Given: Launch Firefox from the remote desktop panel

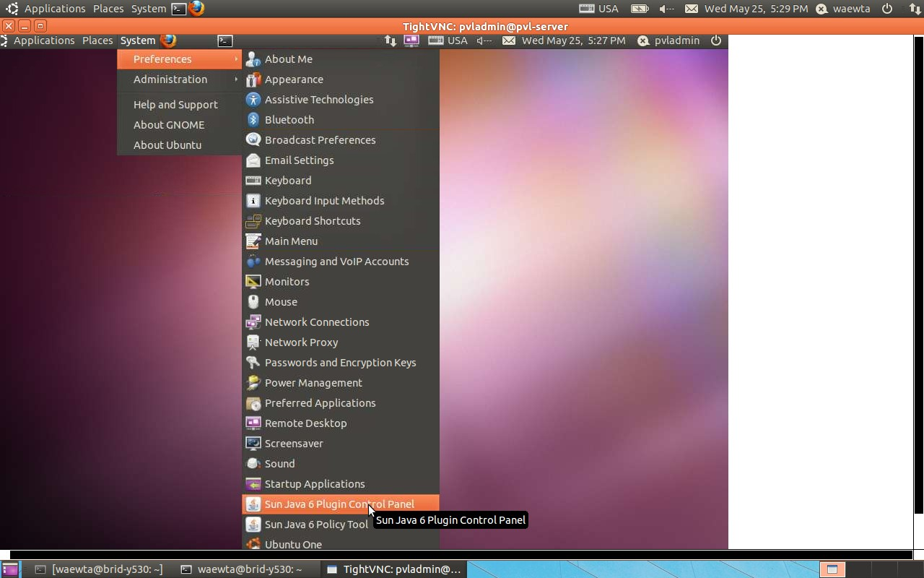Looking at the screenshot, I should click(x=168, y=40).
